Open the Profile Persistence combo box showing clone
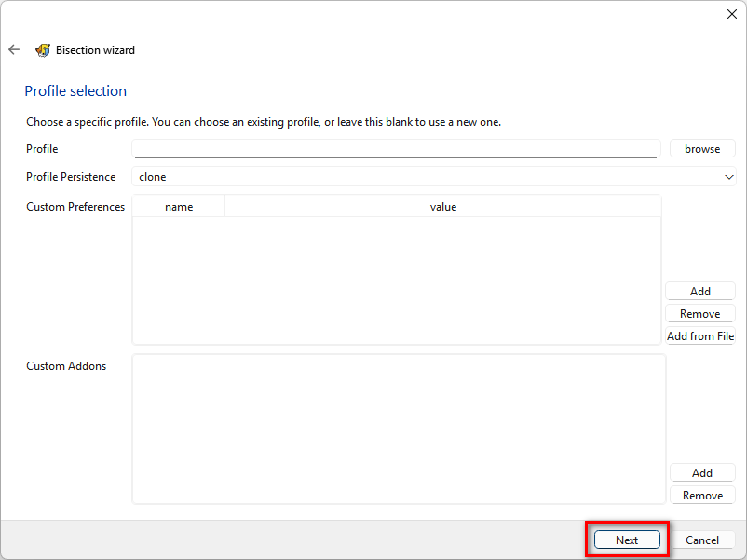 pyautogui.click(x=428, y=177)
